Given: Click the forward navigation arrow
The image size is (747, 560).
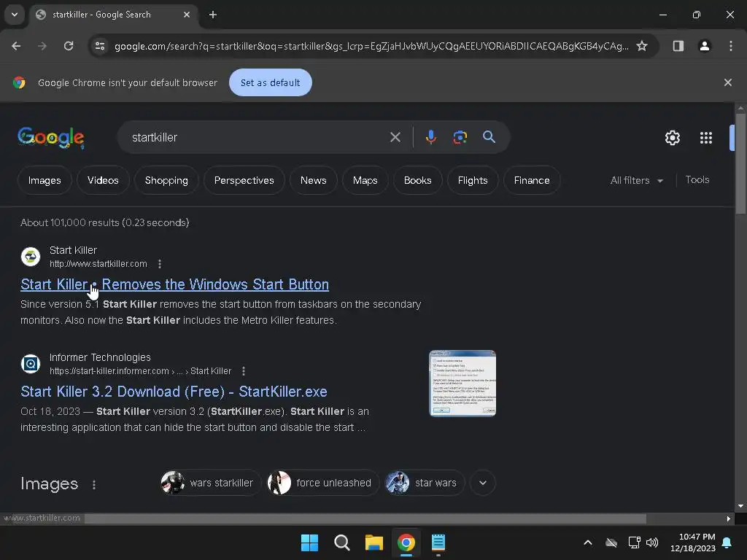Looking at the screenshot, I should tap(42, 46).
